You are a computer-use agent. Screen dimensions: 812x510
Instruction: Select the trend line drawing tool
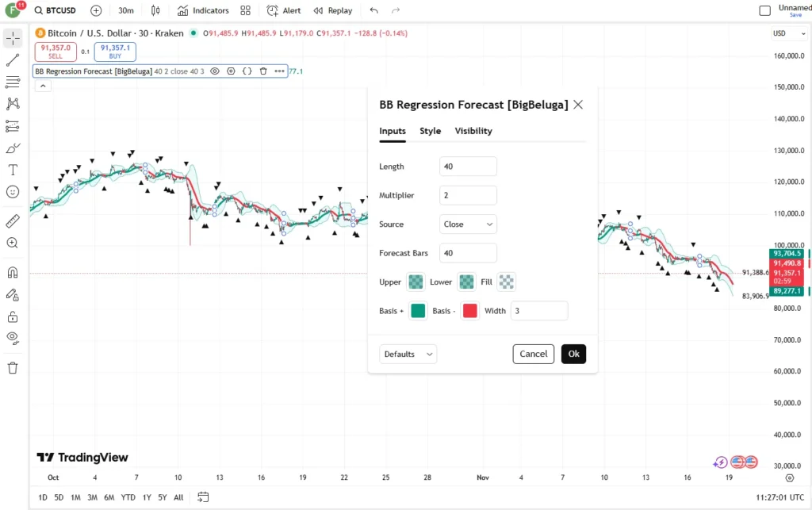coord(13,60)
